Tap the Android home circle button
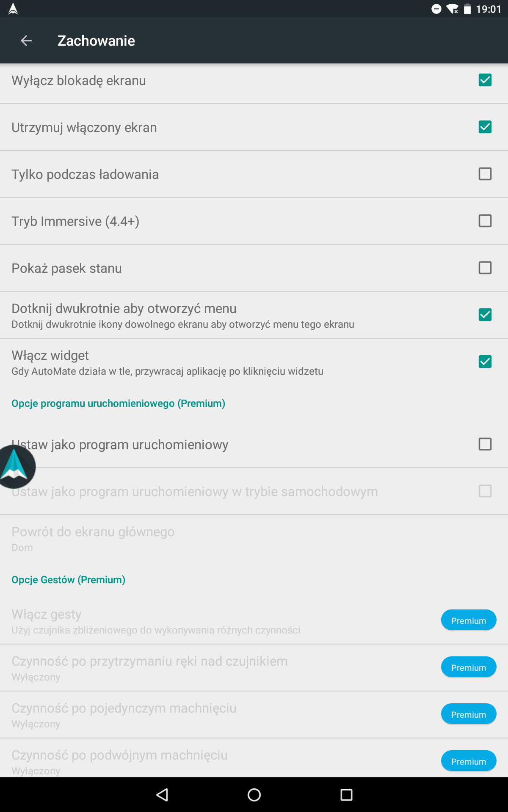The image size is (508, 812). coord(254,795)
